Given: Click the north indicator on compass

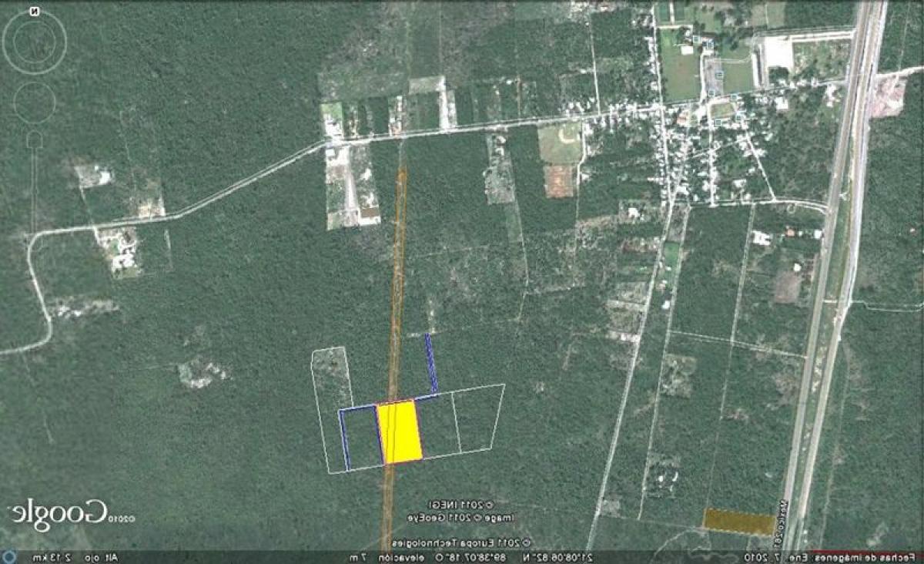Looking at the screenshot, I should click(x=33, y=12).
